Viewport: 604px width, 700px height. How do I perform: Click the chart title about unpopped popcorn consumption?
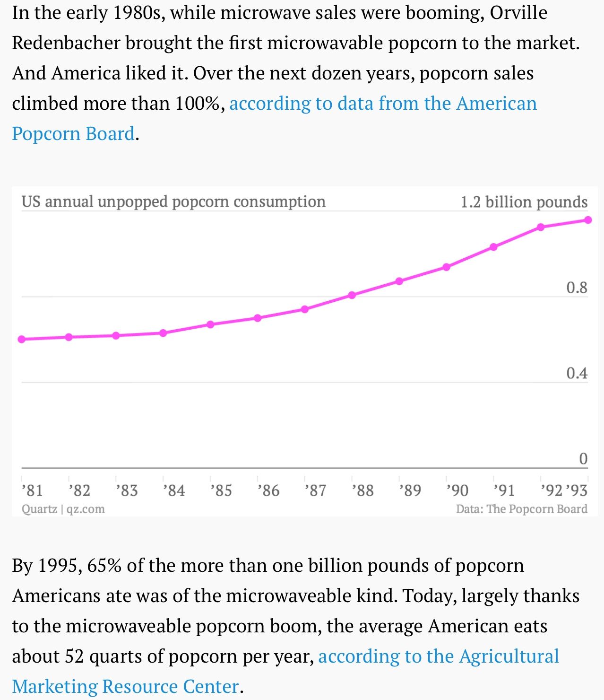(x=173, y=201)
